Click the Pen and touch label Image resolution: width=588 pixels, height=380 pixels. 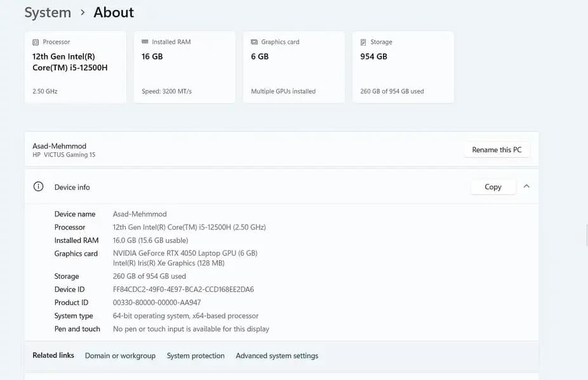coord(77,329)
